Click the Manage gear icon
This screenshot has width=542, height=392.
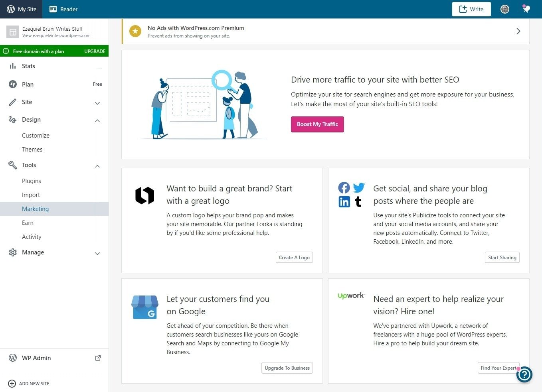[13, 252]
